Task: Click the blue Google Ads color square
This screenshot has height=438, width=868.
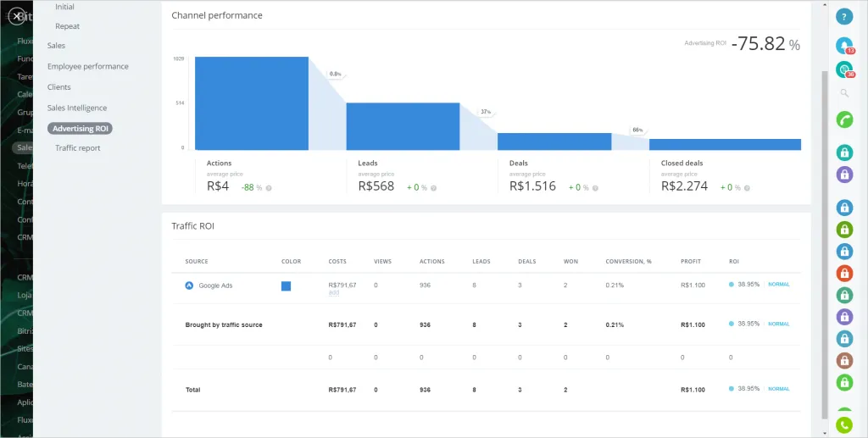Action: pos(286,286)
